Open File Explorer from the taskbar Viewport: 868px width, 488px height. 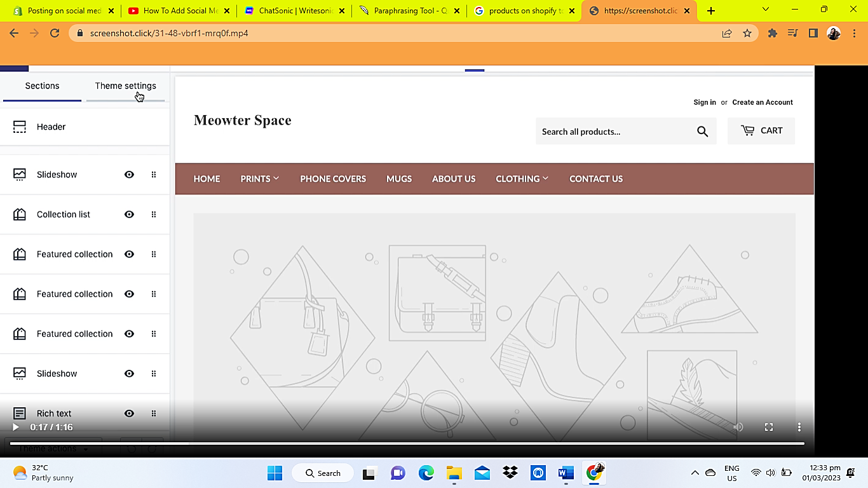[x=454, y=473]
